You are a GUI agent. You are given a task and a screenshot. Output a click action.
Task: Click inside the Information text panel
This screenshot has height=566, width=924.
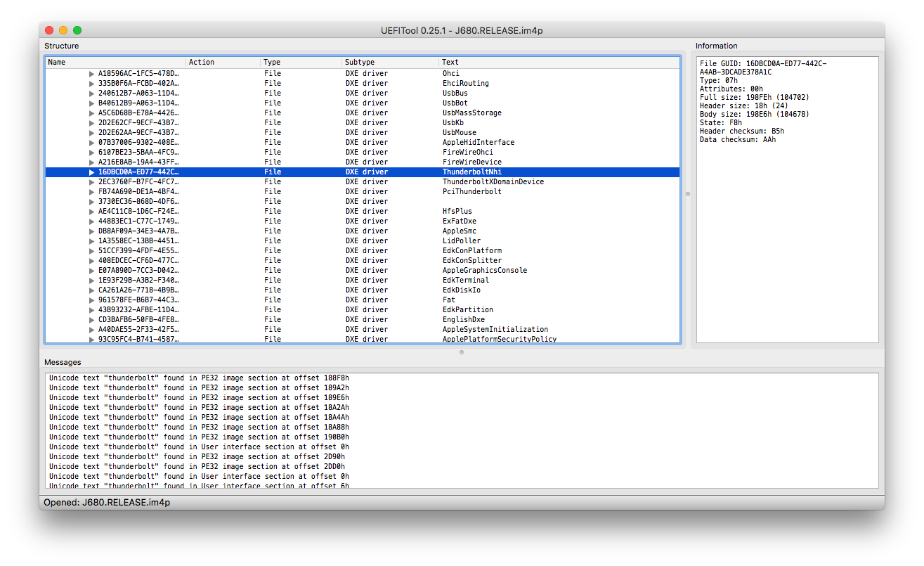pyautogui.click(x=787, y=200)
